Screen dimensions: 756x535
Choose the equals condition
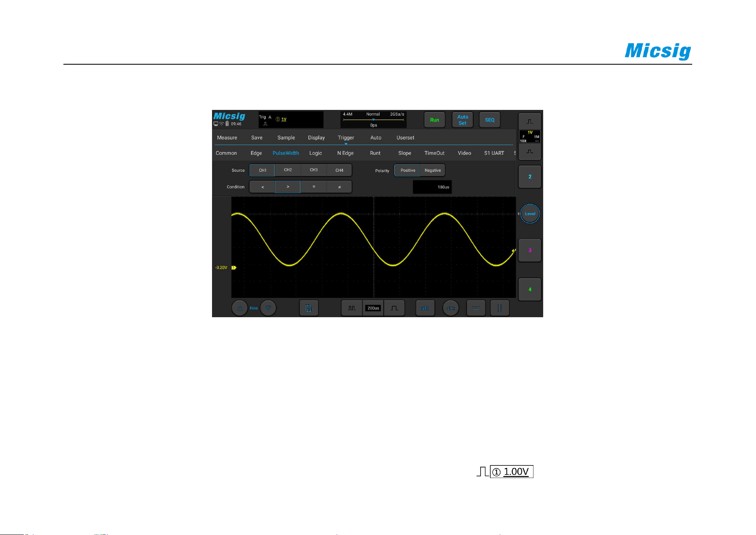pyautogui.click(x=314, y=187)
